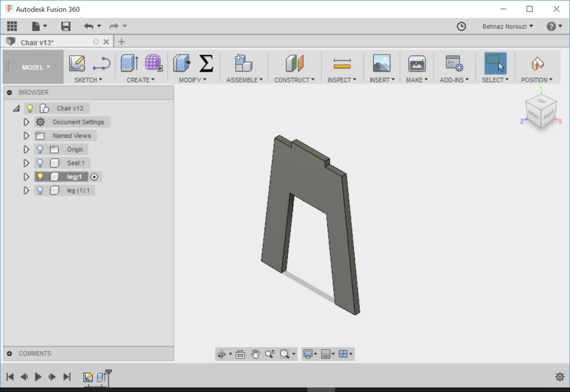Open the job status clock icon
570x392 pixels.
point(461,26)
